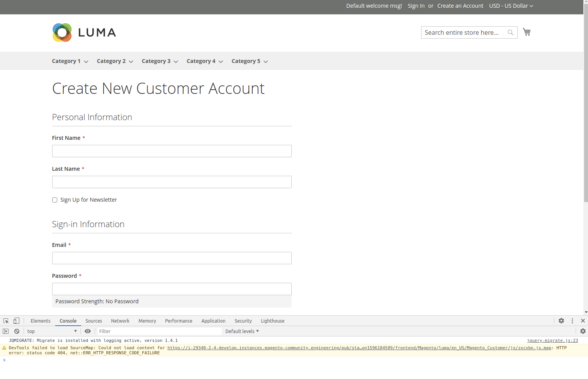The height and width of the screenshot is (379, 588).
Task: Switch to the Application tab
Action: coord(213,321)
